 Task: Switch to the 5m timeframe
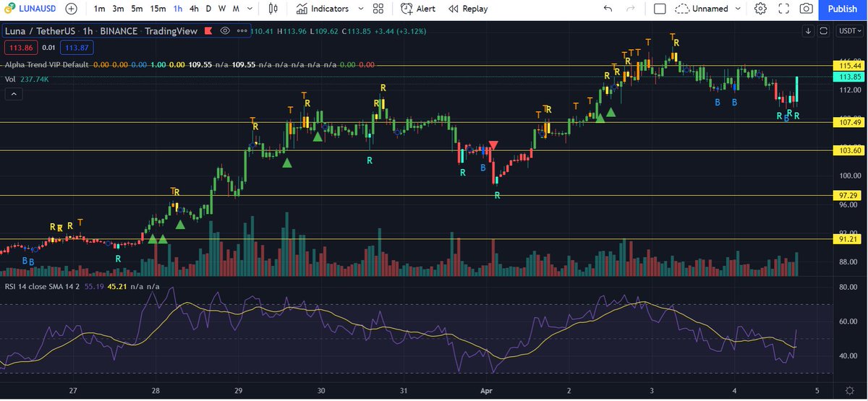pos(137,9)
